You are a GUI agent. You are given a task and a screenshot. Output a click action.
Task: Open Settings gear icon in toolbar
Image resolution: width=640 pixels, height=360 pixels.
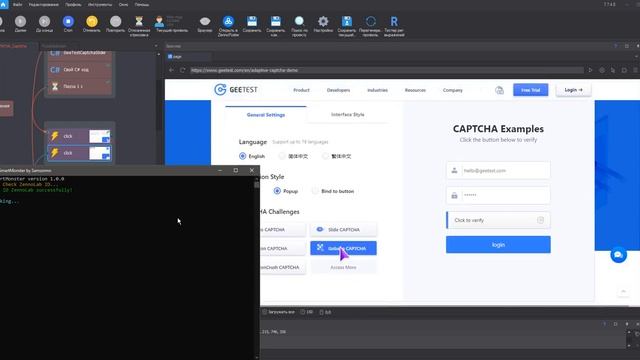pyautogui.click(x=323, y=21)
